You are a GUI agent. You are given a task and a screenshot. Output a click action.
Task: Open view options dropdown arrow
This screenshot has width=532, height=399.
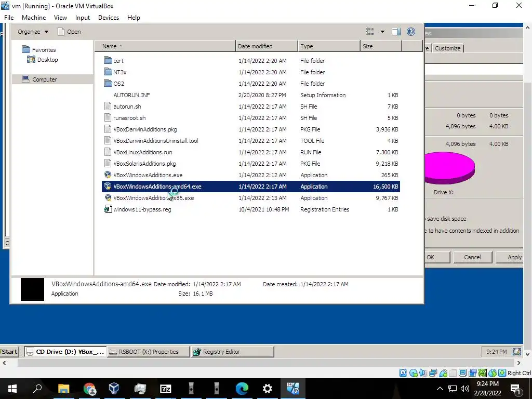pos(382,32)
